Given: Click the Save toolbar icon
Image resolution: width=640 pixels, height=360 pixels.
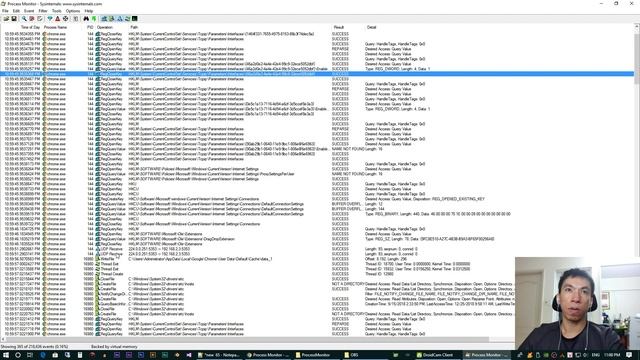Looking at the screenshot, I should [x=14, y=19].
